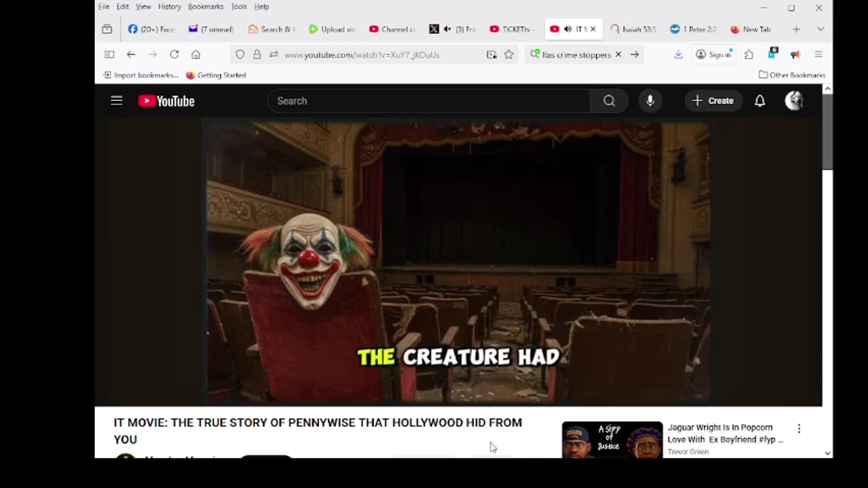Click the Create button on YouTube
This screenshot has height=488, width=868.
713,101
